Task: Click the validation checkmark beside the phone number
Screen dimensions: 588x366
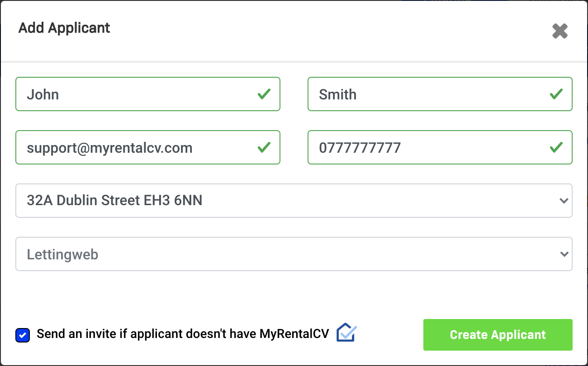Action: [x=556, y=147]
